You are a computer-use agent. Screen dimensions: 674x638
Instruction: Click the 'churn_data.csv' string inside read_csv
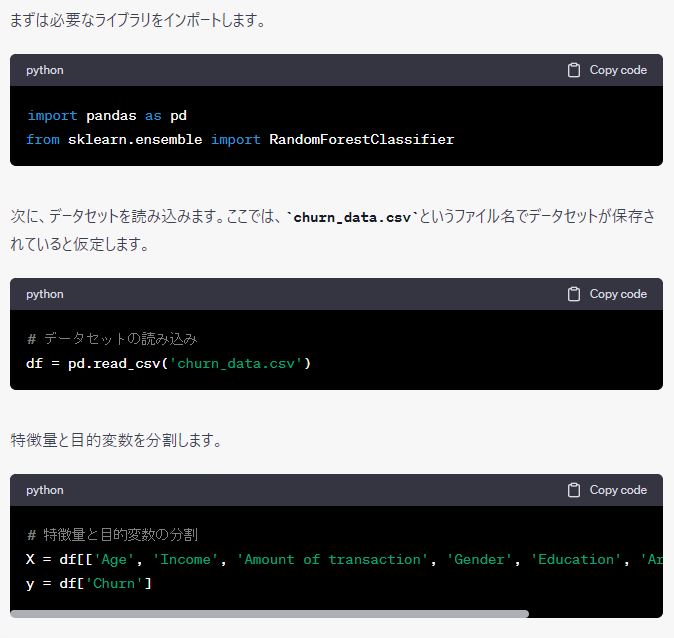click(236, 363)
